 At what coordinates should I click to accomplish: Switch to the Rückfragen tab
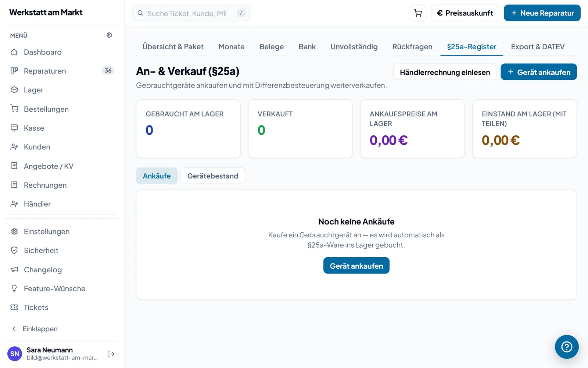pyautogui.click(x=412, y=47)
